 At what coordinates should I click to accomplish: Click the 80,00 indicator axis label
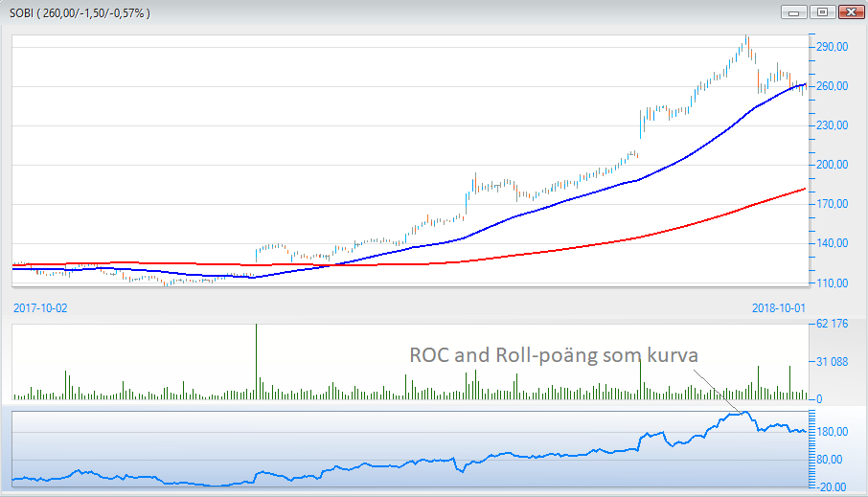830,460
